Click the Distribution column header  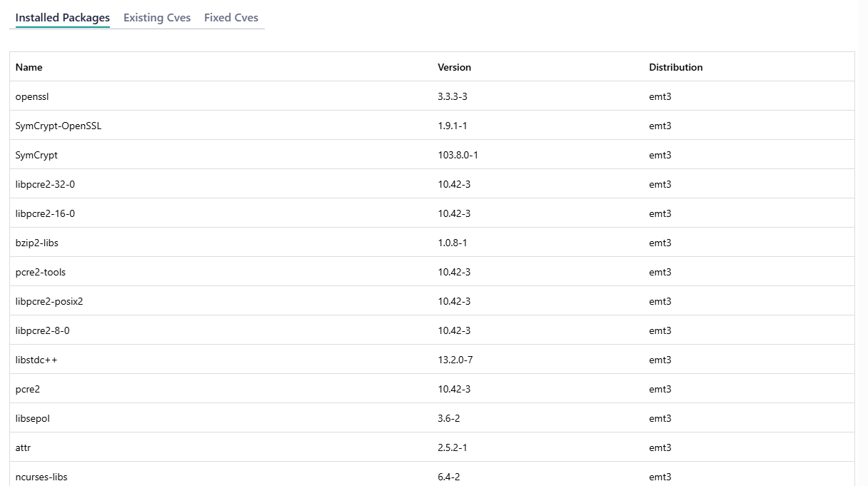[x=675, y=67]
